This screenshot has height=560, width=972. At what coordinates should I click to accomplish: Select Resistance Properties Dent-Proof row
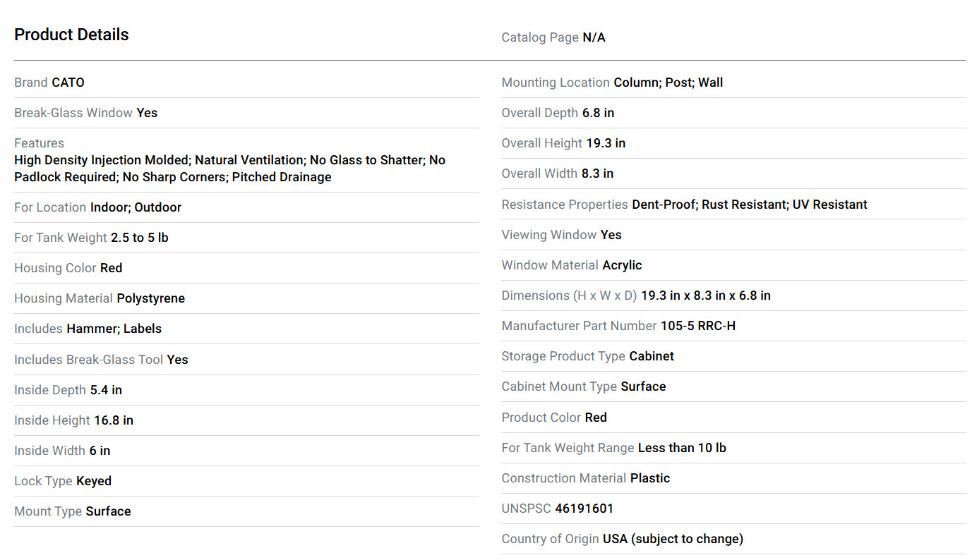733,205
